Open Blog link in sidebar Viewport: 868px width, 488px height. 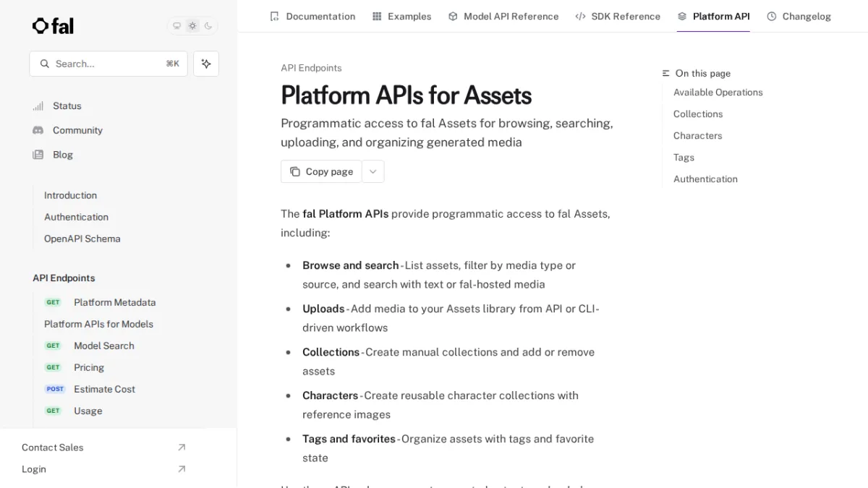coord(63,155)
